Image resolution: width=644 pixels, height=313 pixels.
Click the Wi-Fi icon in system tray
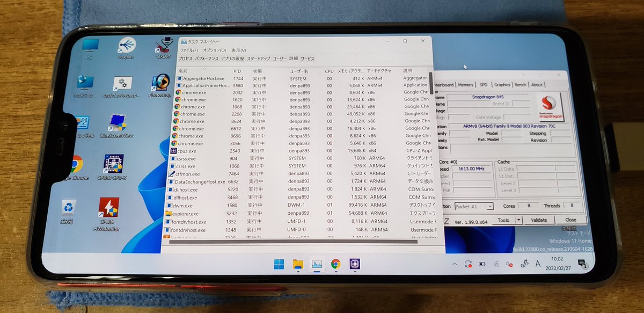496,264
